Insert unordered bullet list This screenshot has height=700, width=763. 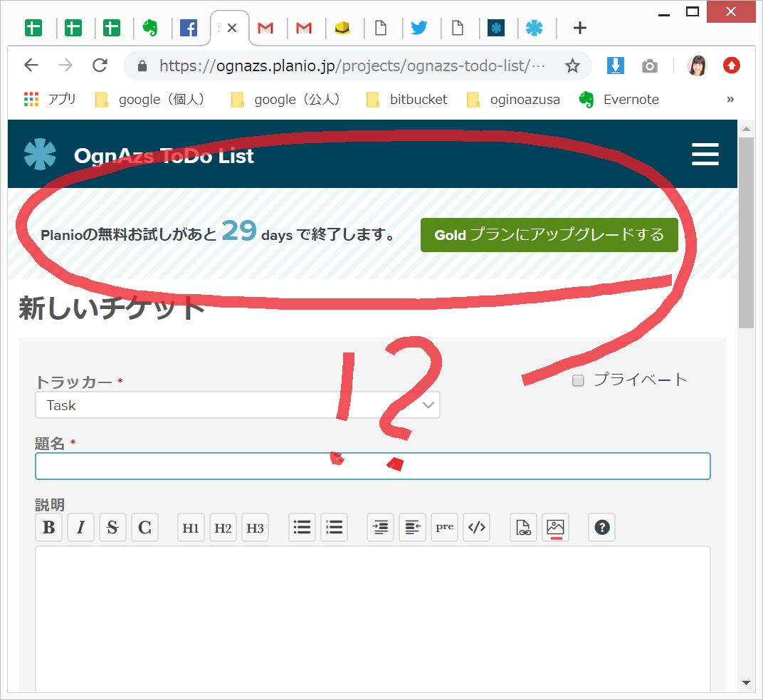[302, 527]
